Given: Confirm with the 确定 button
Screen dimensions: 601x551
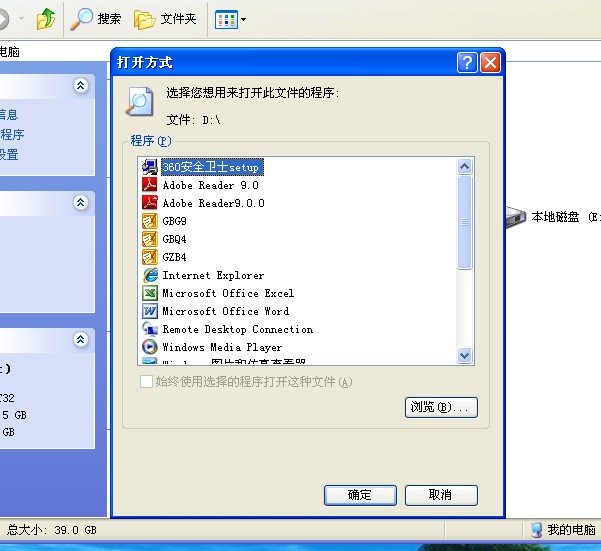Looking at the screenshot, I should (x=360, y=495).
